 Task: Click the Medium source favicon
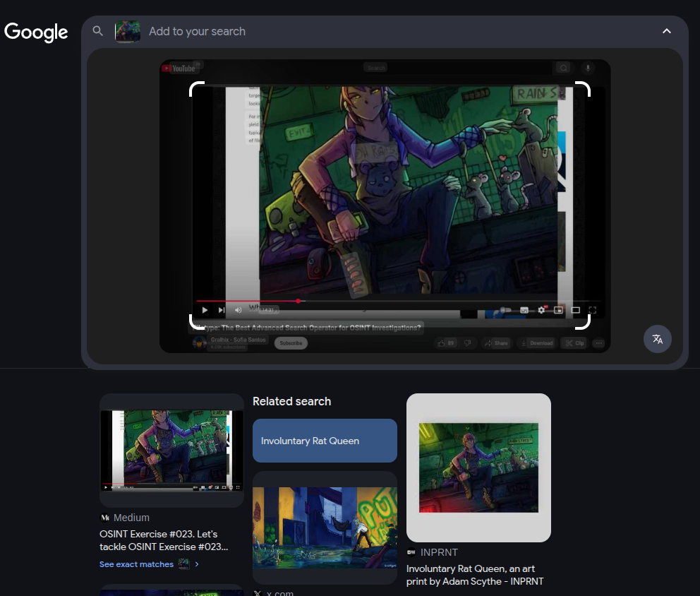[x=105, y=518]
